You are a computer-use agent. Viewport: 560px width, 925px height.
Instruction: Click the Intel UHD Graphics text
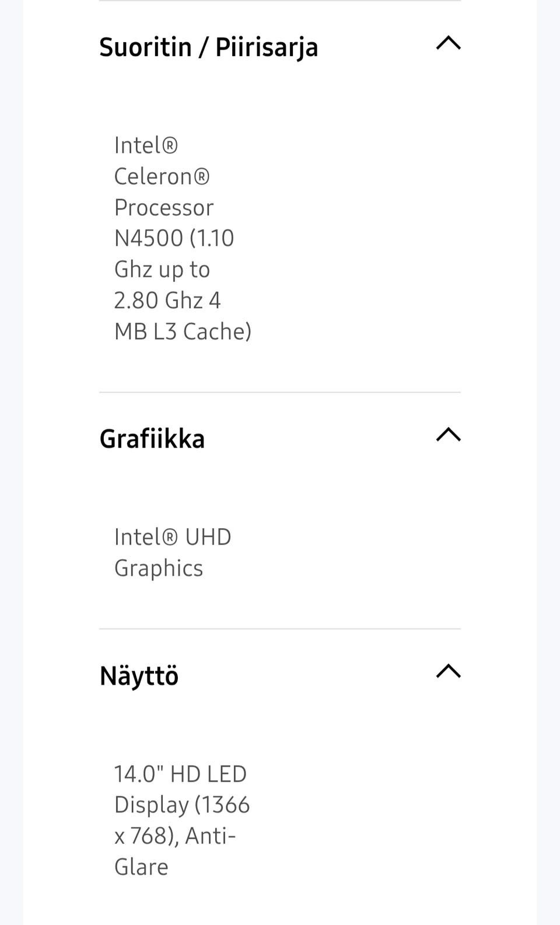(173, 552)
